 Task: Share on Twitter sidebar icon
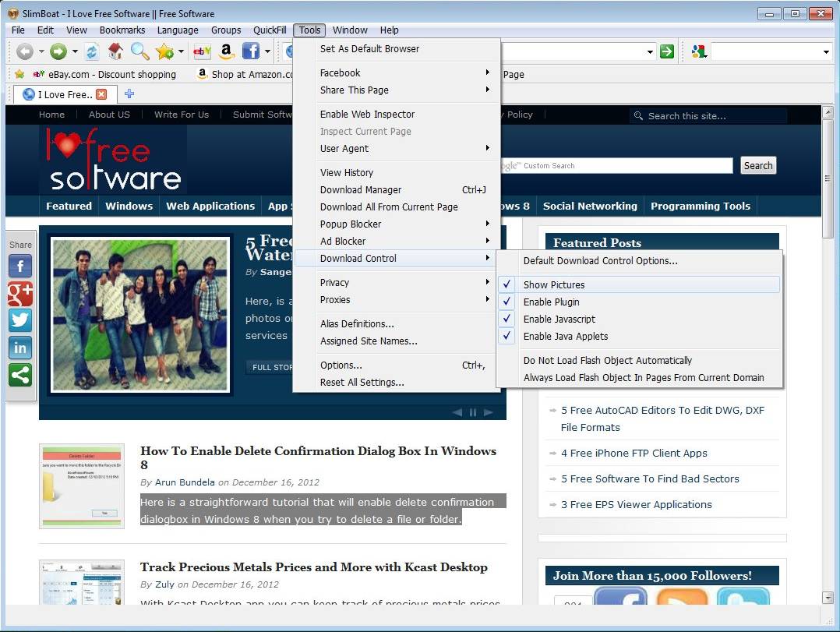pyautogui.click(x=19, y=320)
